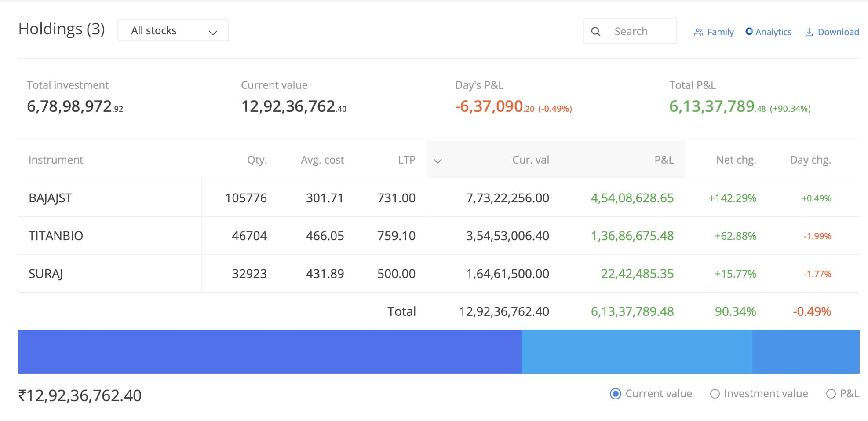Image resolution: width=868 pixels, height=421 pixels.
Task: Click the chevron beside Cur. val header
Action: [x=438, y=161]
